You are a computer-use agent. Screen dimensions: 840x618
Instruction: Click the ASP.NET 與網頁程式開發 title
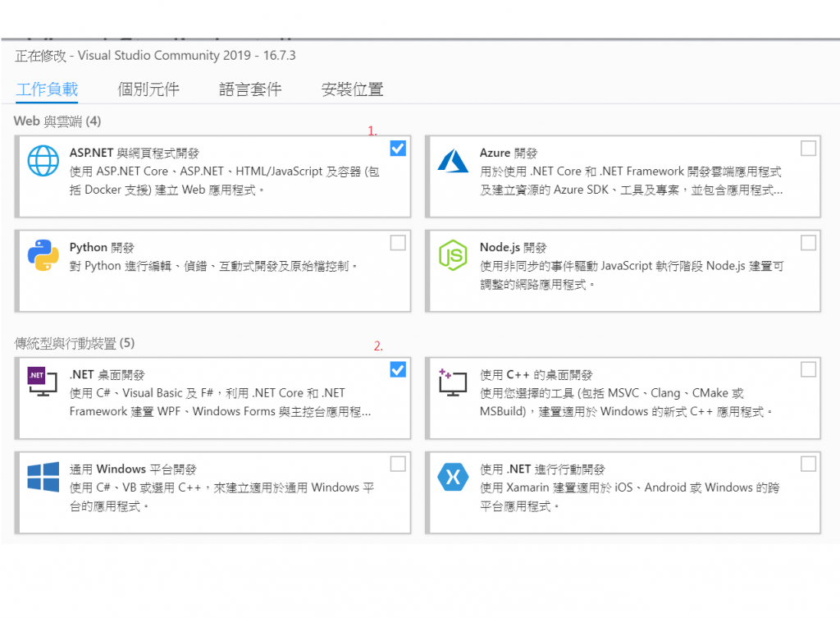[x=134, y=153]
